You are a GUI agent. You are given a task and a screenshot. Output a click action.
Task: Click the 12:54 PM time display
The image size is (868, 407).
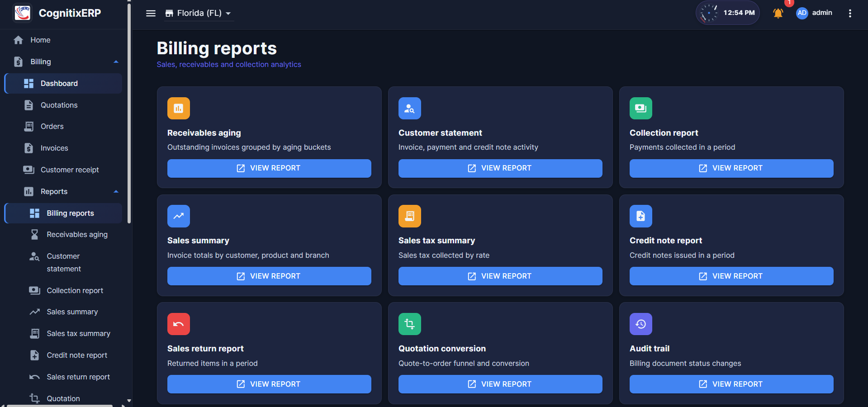(x=739, y=13)
